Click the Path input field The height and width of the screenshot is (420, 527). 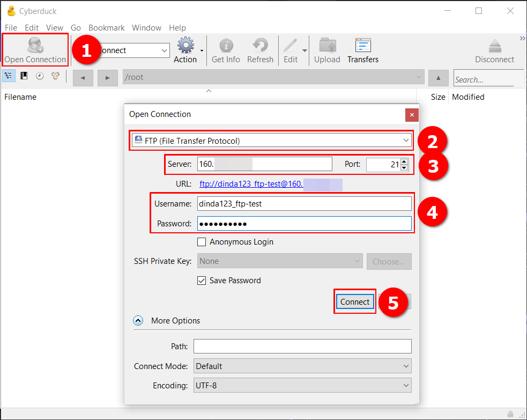coord(302,347)
